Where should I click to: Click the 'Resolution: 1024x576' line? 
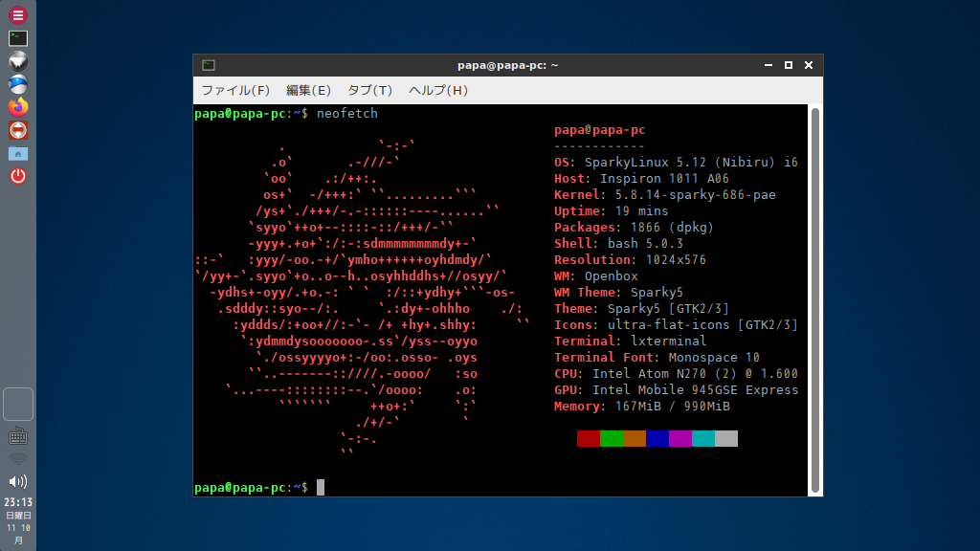pos(630,260)
